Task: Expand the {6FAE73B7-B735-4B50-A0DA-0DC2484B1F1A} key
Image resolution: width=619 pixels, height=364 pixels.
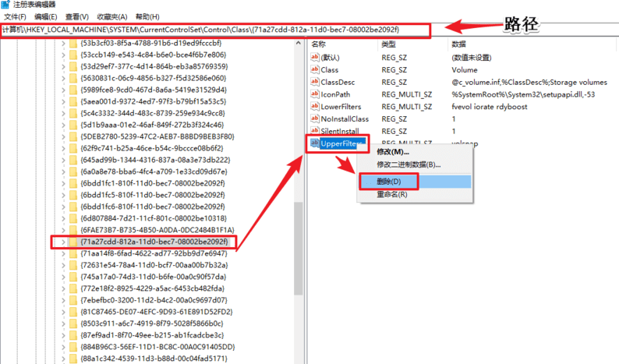Action: pos(63,230)
